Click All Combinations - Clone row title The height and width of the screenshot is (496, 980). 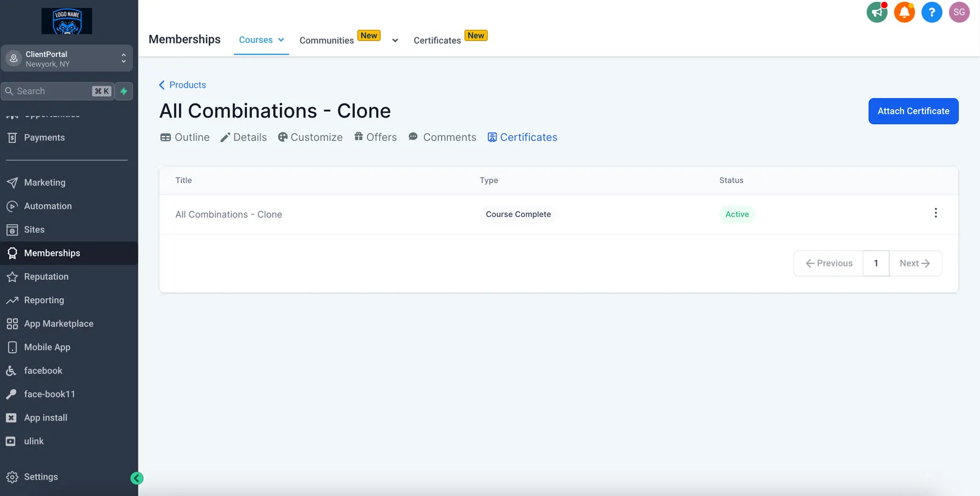point(228,214)
